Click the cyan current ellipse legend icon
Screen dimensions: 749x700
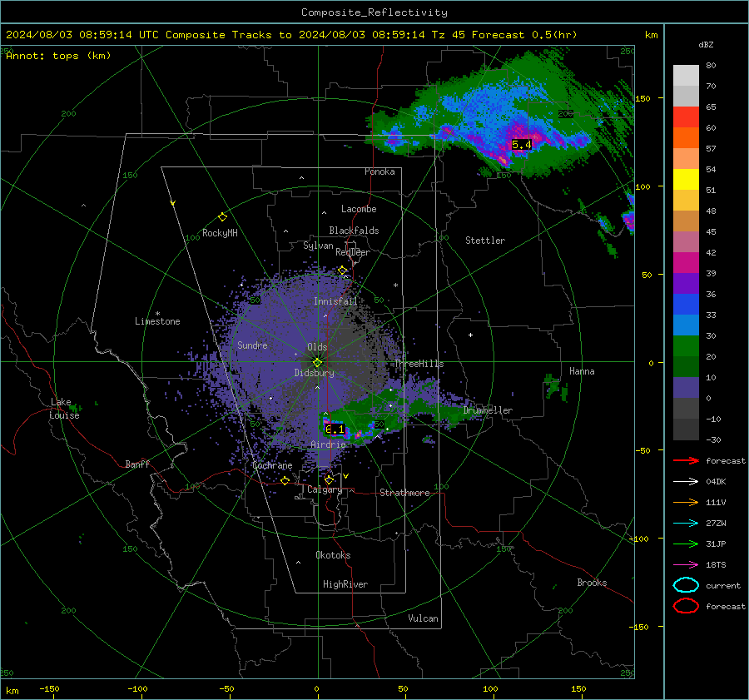click(x=686, y=585)
